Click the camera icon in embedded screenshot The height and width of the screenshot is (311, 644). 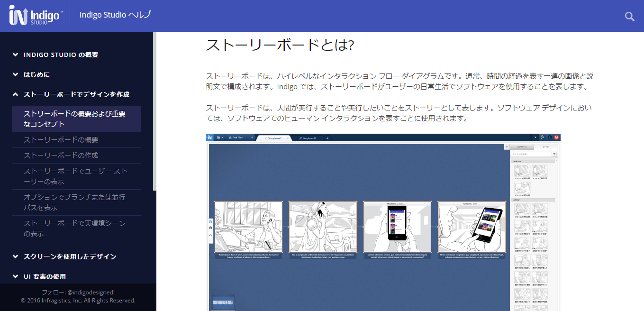[210, 228]
